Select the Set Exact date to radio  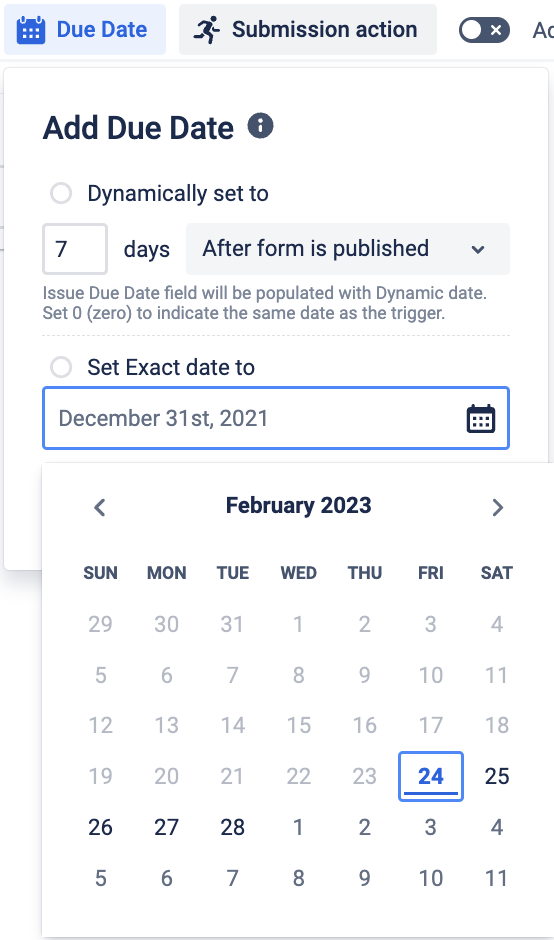61,367
